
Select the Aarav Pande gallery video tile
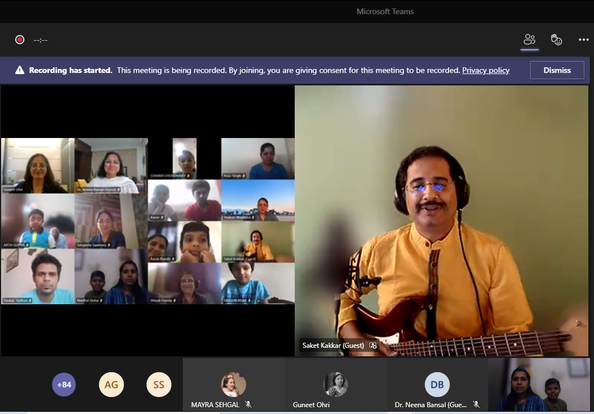point(184,242)
